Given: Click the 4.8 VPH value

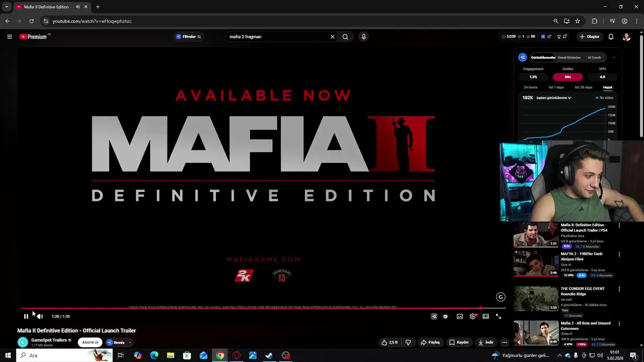Looking at the screenshot, I should (602, 77).
